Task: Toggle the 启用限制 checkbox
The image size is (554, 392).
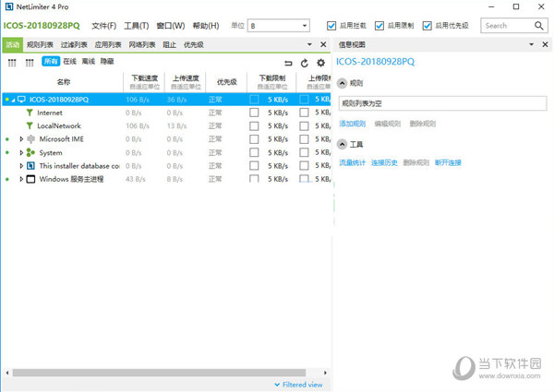Action: click(379, 26)
